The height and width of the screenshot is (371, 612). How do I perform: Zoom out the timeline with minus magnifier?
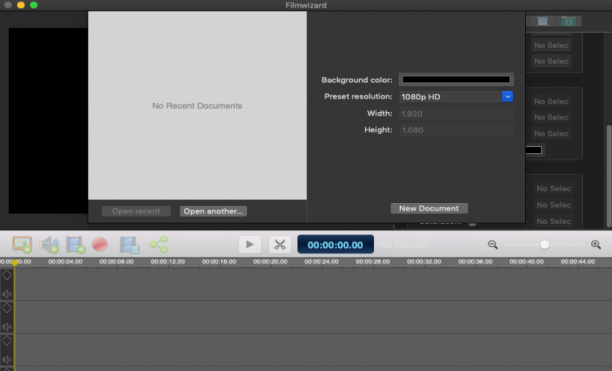pyautogui.click(x=493, y=245)
